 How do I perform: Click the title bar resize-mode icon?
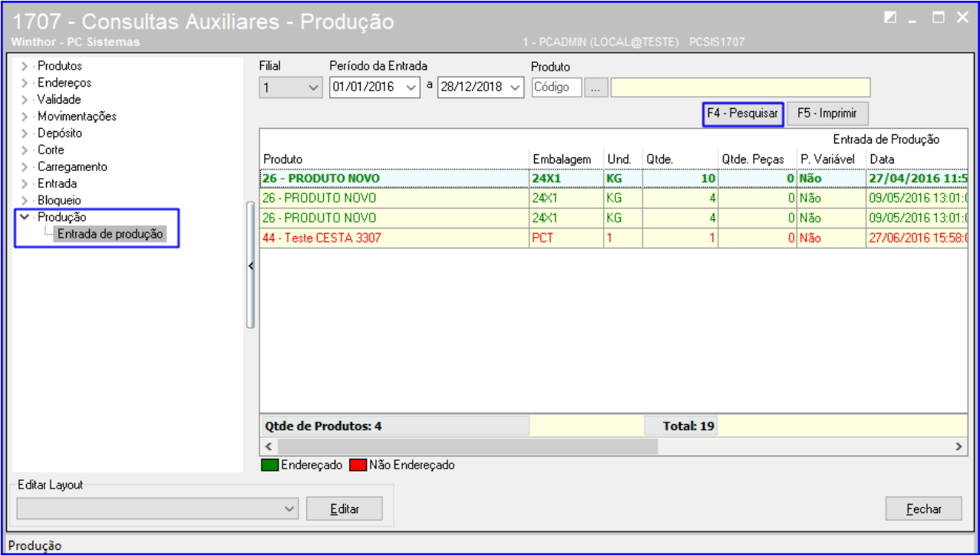tap(890, 17)
